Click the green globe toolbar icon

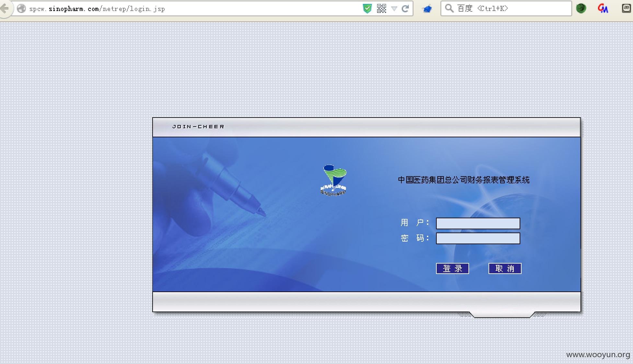581,8
